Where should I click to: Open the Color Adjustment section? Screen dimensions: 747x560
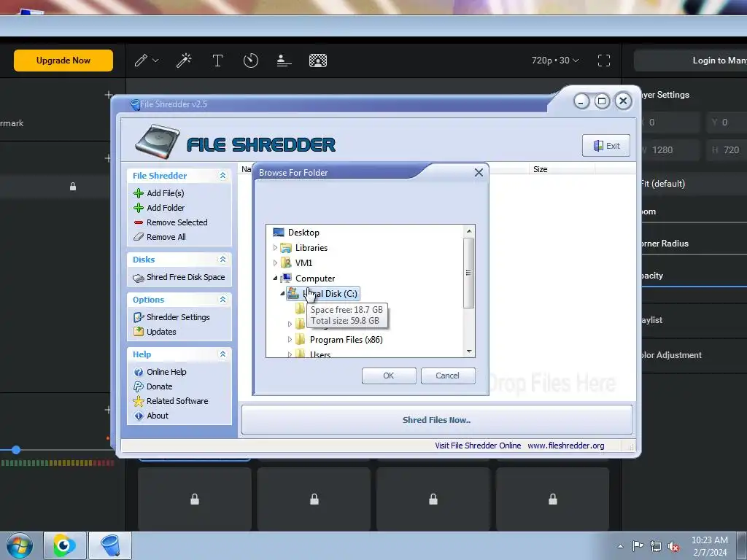click(x=672, y=355)
